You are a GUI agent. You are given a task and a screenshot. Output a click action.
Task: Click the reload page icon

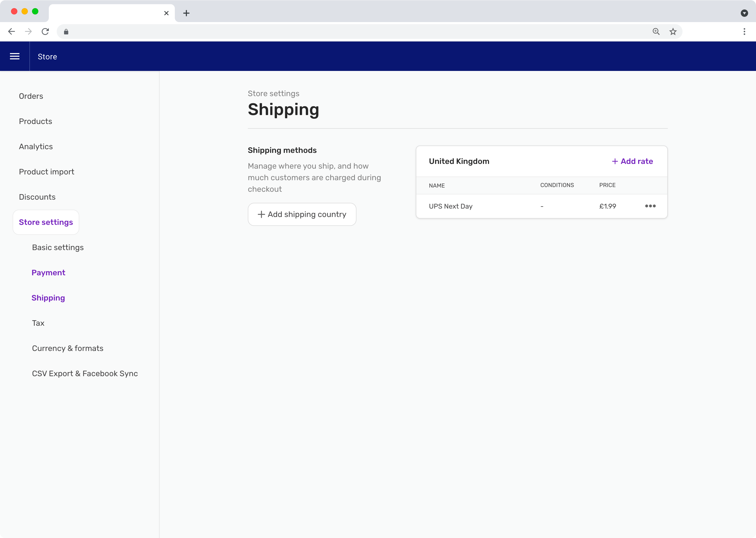pos(45,32)
